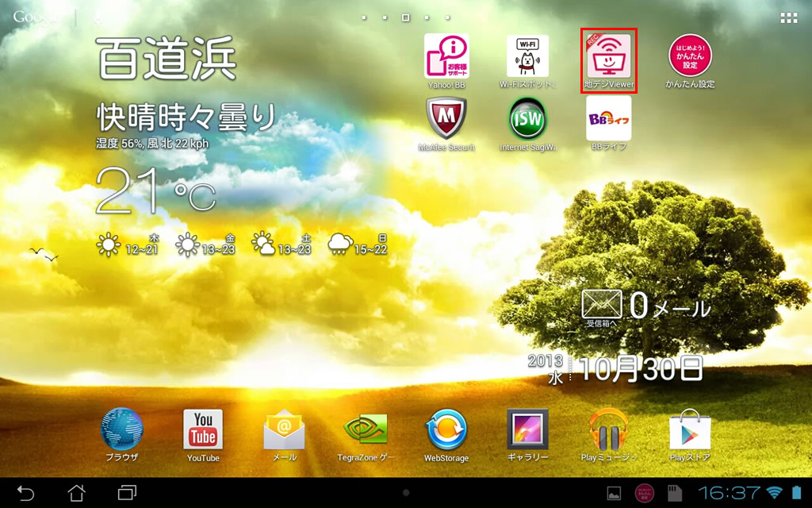The height and width of the screenshot is (508, 812).
Task: Open the Wi-Fi Spot app
Action: pos(527,56)
